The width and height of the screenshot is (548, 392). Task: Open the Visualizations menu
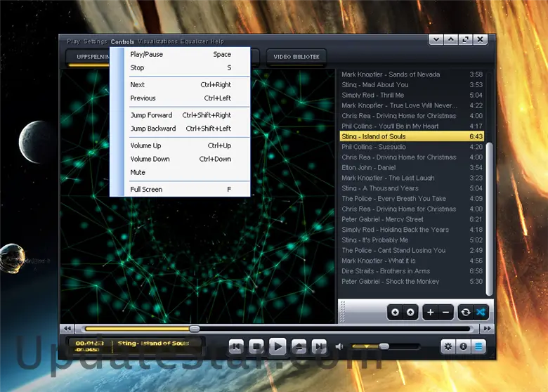pyautogui.click(x=157, y=41)
